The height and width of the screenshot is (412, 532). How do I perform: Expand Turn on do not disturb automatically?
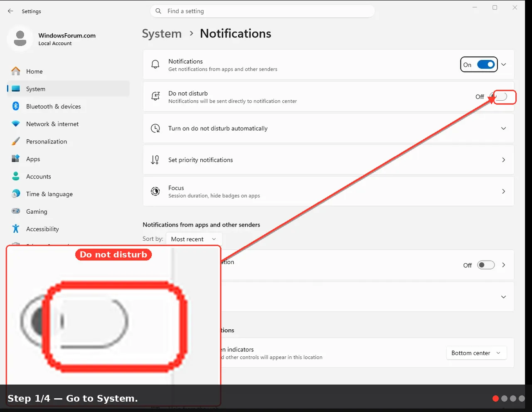(x=328, y=128)
